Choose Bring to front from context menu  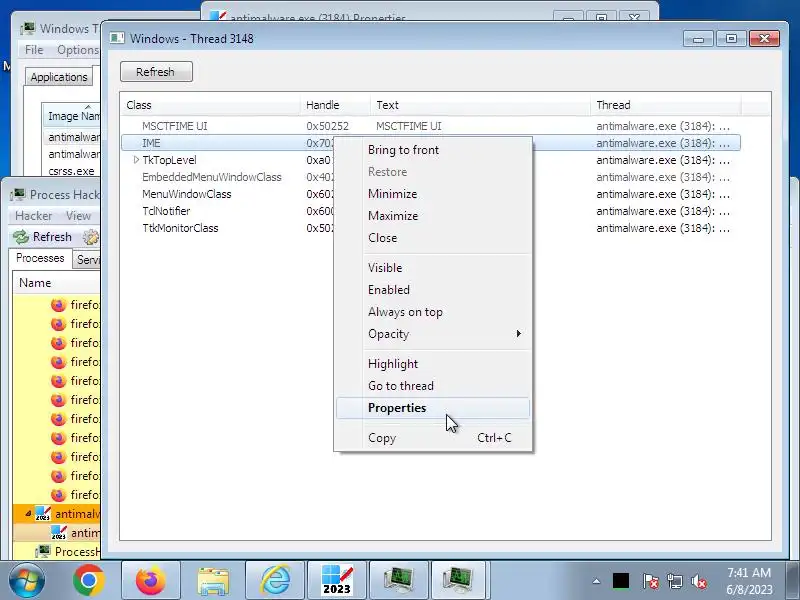(x=433, y=150)
